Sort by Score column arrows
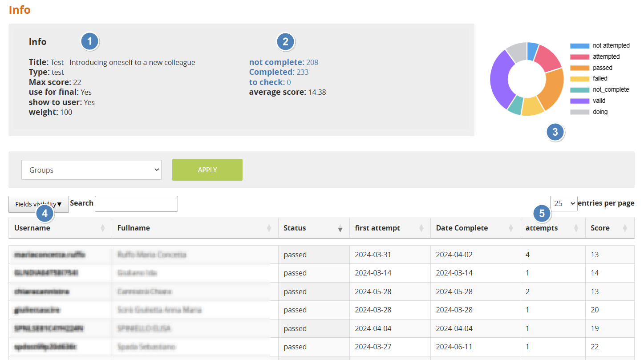 click(x=625, y=228)
